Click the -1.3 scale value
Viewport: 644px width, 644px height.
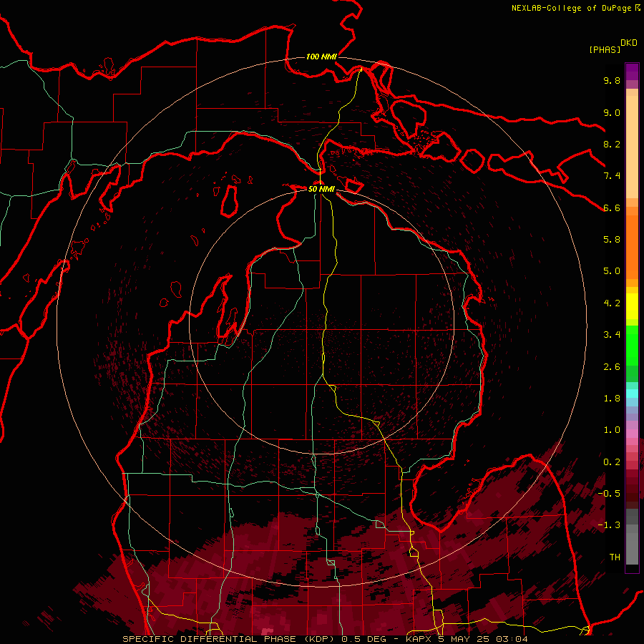[x=609, y=525]
